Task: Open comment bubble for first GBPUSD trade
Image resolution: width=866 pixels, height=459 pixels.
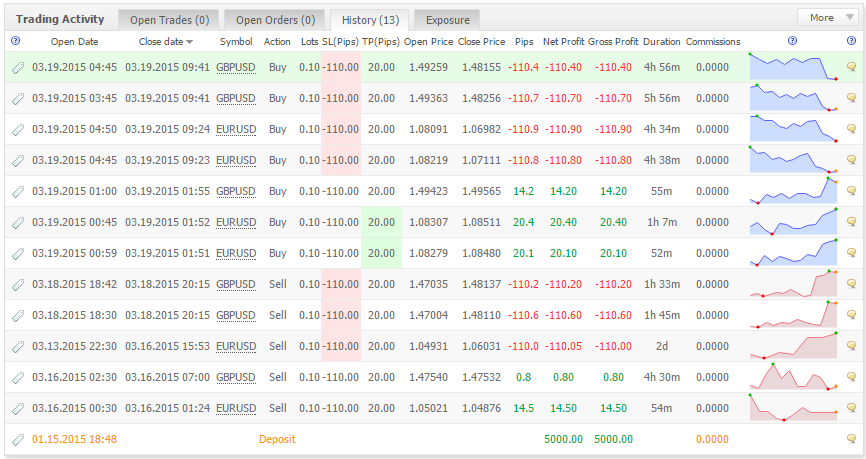Action: [851, 67]
